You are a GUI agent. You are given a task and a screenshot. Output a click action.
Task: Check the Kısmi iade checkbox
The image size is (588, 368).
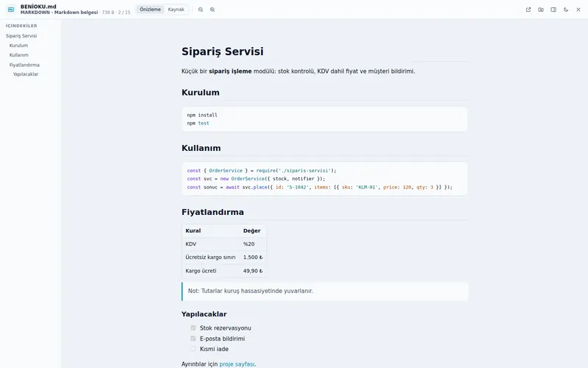[193, 349]
